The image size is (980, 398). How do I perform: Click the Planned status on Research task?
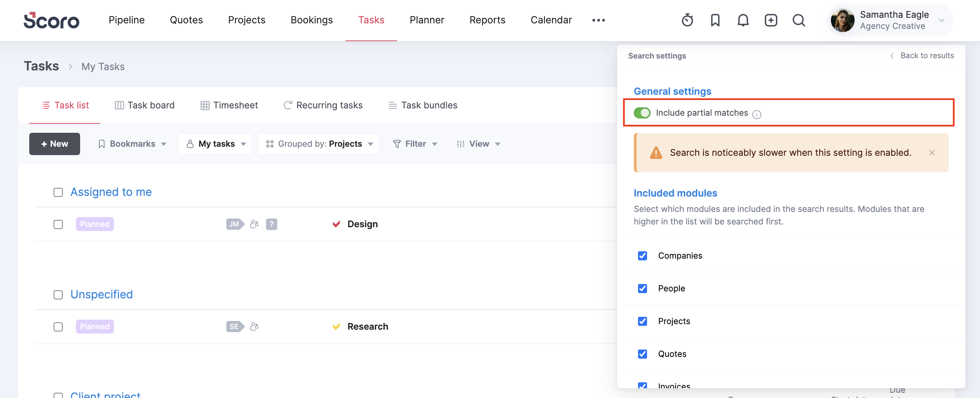(95, 327)
